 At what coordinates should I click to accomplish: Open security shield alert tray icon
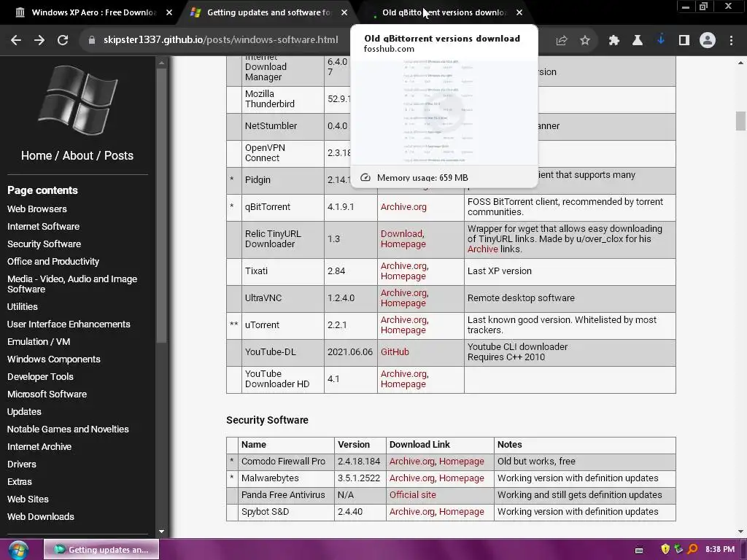pos(665,549)
